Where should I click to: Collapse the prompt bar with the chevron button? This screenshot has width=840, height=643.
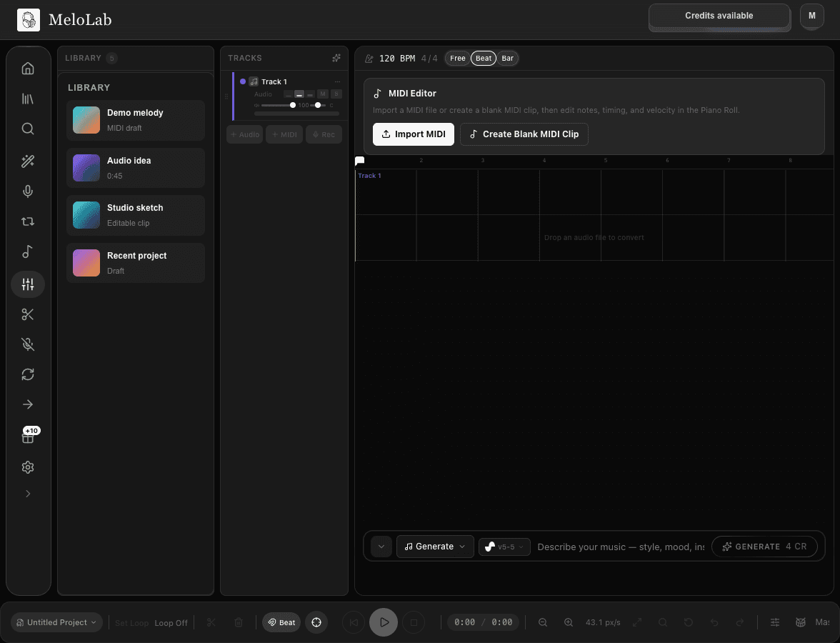(x=381, y=547)
